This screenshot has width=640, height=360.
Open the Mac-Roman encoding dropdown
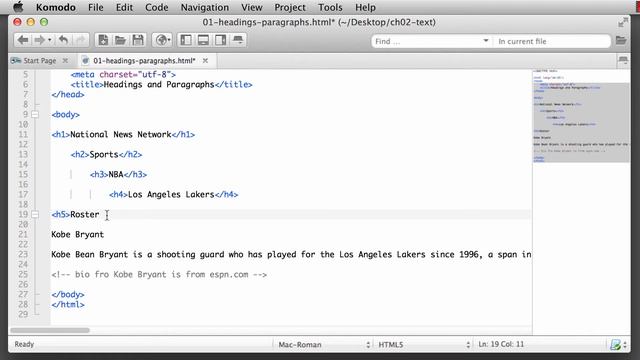pyautogui.click(x=324, y=344)
